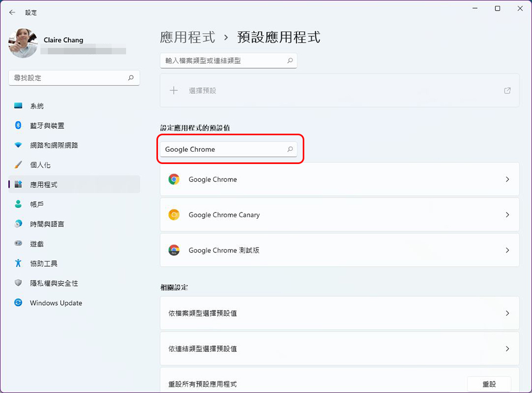This screenshot has height=393, width=532.
Task: Expand the Google Chrome 測試版 chevron
Action: tap(507, 250)
